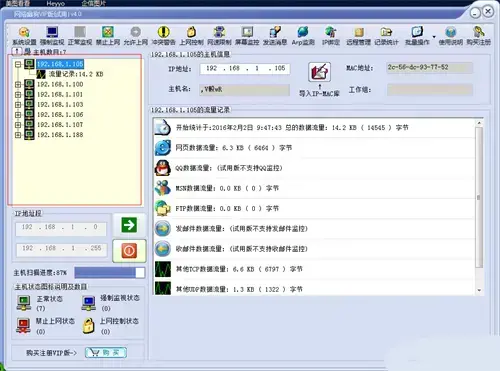Click traffic list scrollbar up arrow
Screen dimensions: 500x371
click(479, 123)
